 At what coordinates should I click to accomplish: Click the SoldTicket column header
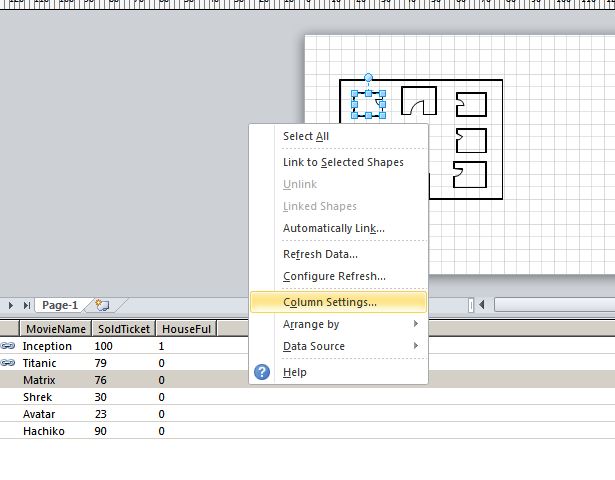pos(124,329)
